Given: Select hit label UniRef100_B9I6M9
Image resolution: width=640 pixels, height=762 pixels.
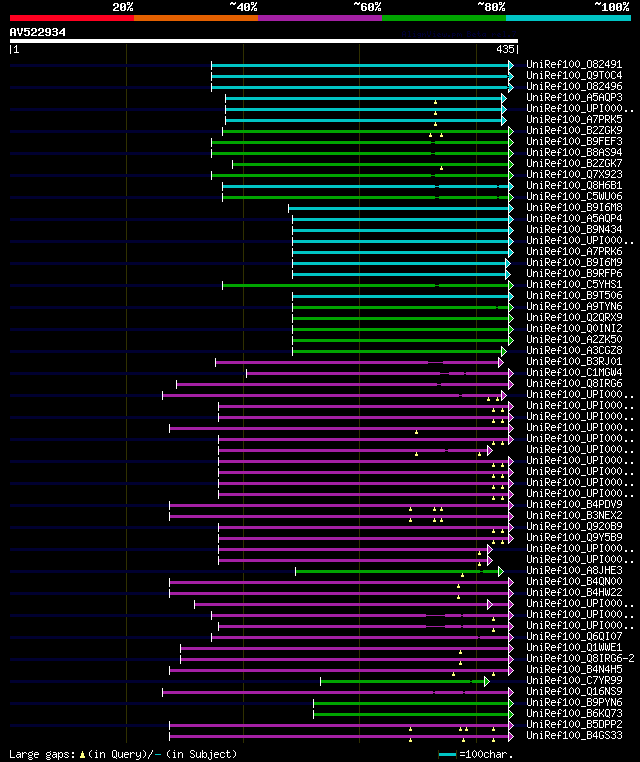Looking at the screenshot, I should pos(574,262).
